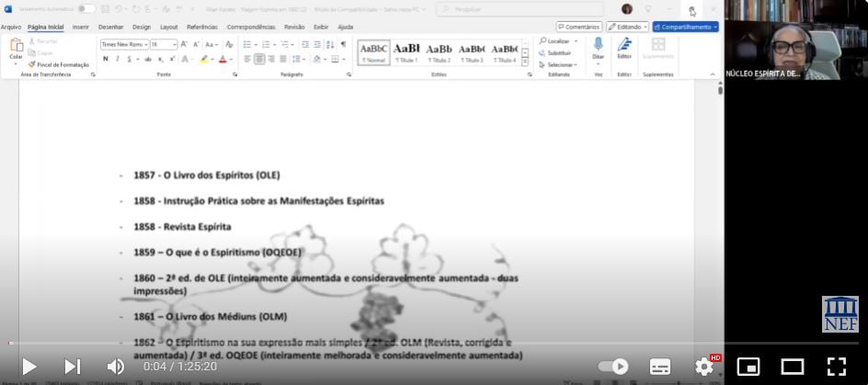The height and width of the screenshot is (385, 868).
Task: Toggle subscript x₂ formatting
Action: [x=161, y=59]
